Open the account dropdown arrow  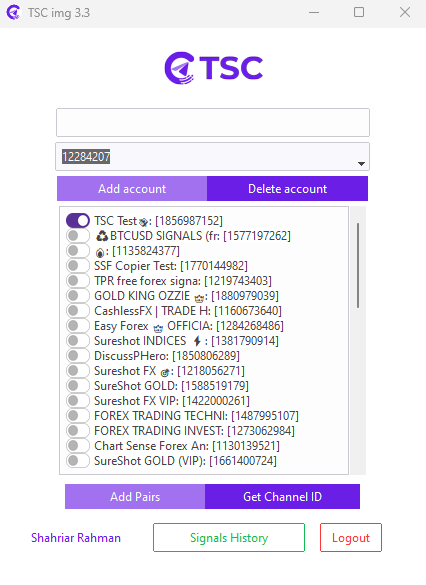pos(361,164)
